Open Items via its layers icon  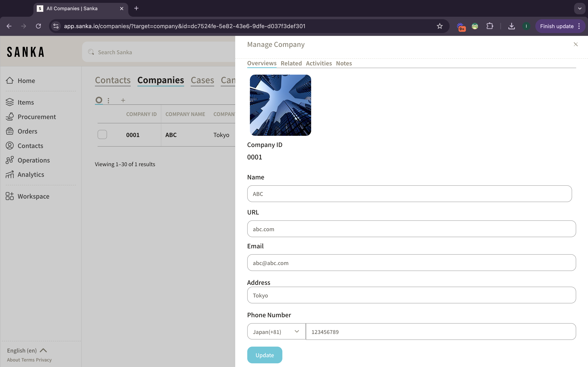pyautogui.click(x=10, y=102)
